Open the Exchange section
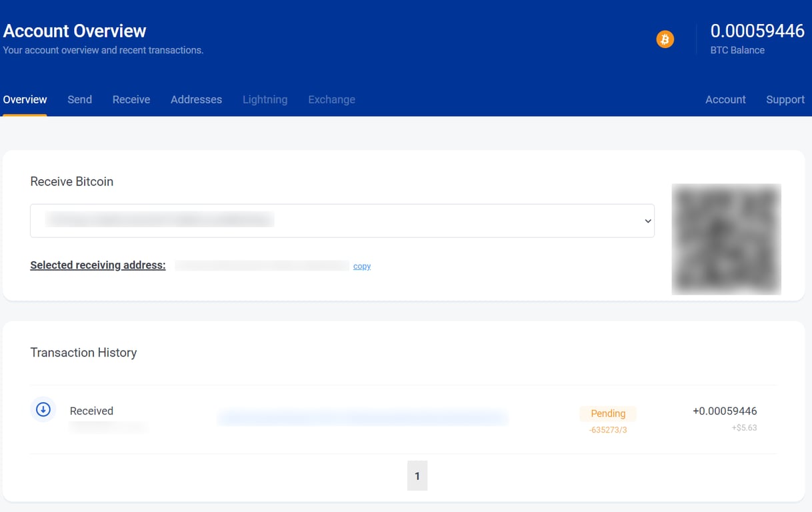The width and height of the screenshot is (812, 512). tap(331, 99)
